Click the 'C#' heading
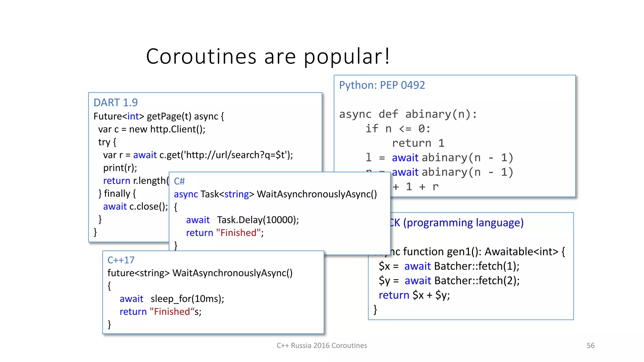 point(179,181)
